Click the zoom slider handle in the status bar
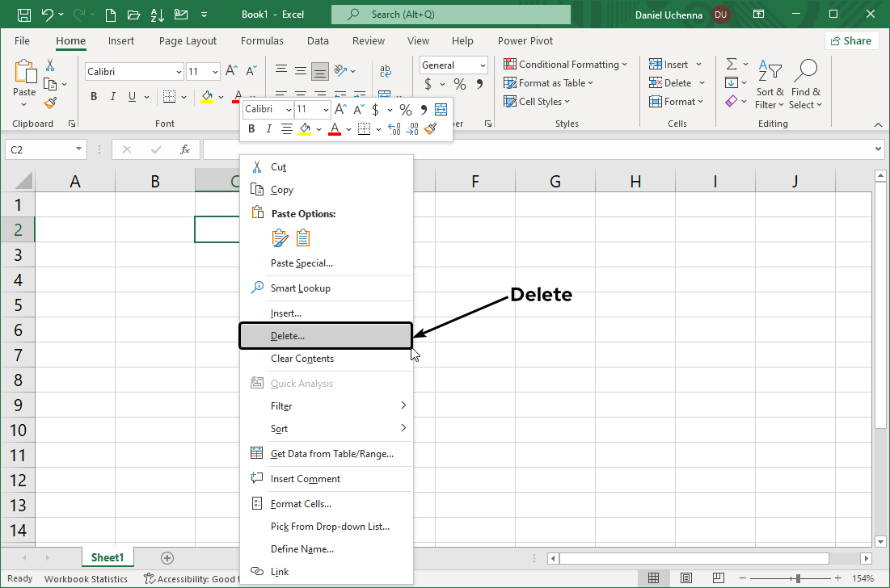This screenshot has width=890, height=588. pos(798,578)
